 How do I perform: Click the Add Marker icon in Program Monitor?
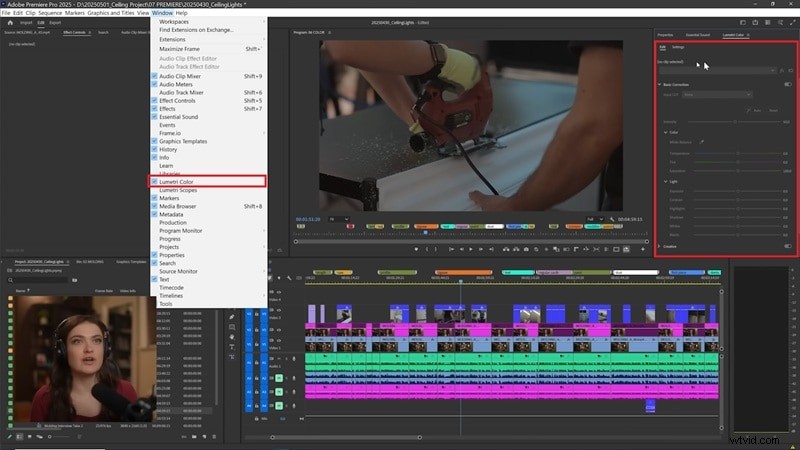416,249
